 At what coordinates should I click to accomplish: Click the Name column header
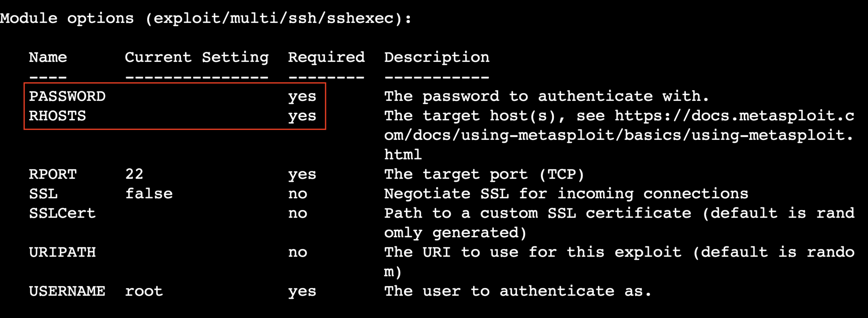[x=47, y=57]
